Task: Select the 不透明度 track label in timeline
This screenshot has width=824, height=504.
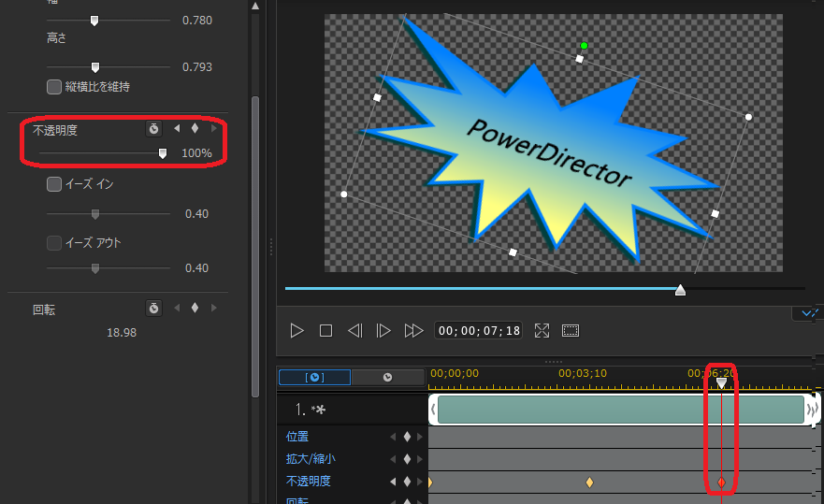Action: [309, 482]
